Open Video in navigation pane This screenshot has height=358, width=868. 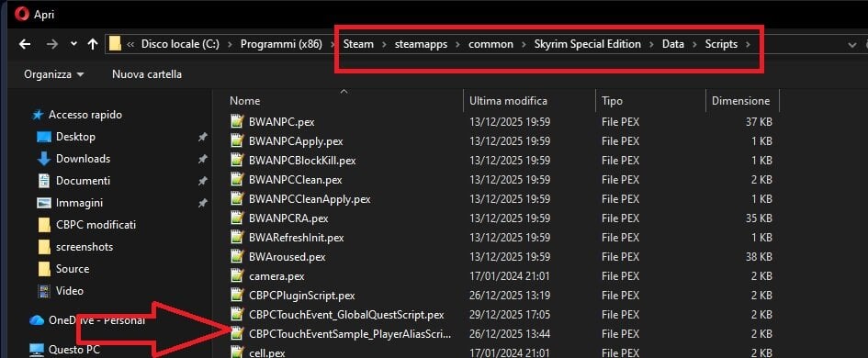click(69, 291)
